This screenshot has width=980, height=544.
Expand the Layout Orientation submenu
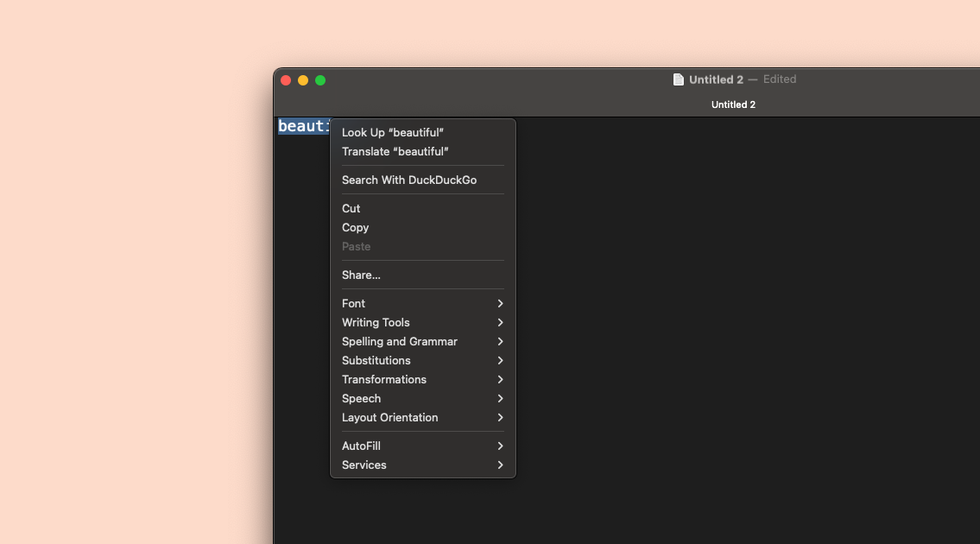(x=422, y=418)
